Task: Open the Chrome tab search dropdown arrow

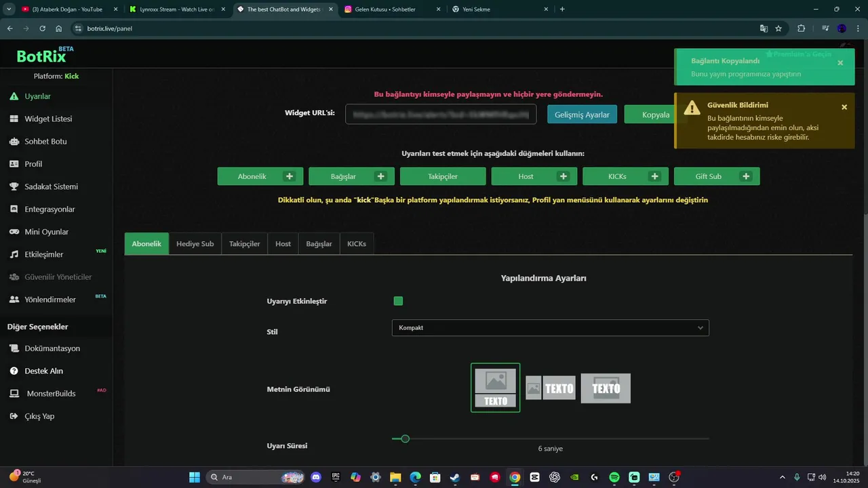Action: pos(9,9)
